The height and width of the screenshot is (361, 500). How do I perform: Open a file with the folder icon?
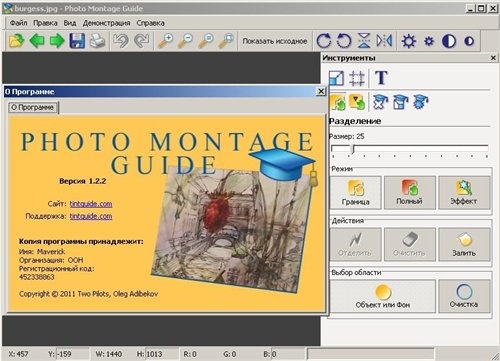coord(17,41)
